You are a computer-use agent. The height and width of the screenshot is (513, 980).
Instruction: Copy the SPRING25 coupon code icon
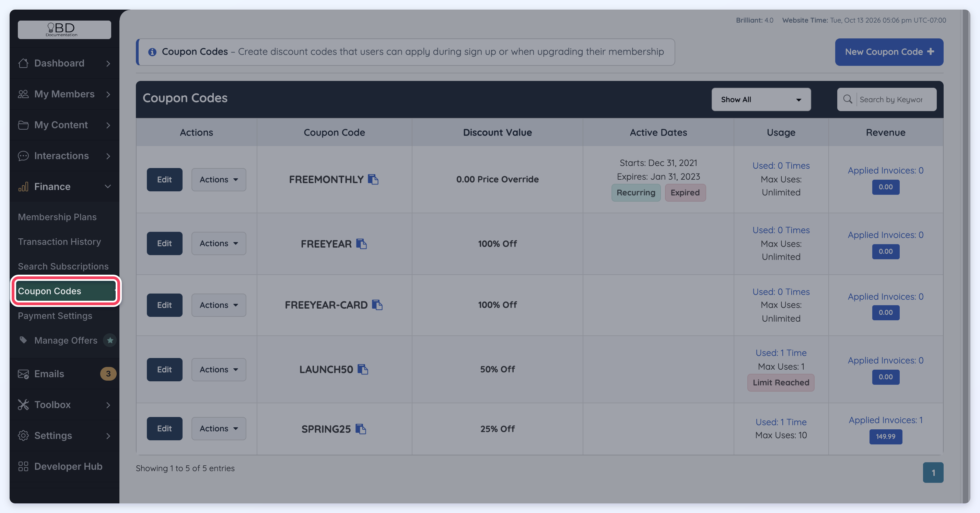(x=361, y=429)
